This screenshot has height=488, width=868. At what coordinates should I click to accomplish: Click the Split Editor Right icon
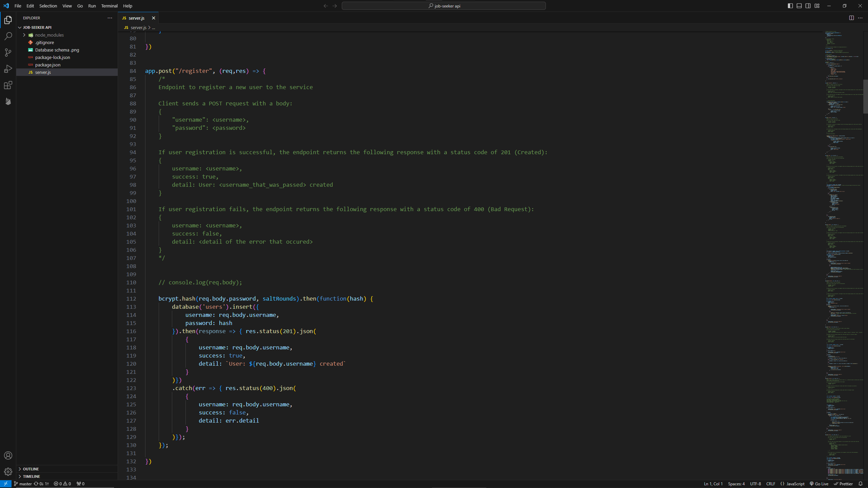[x=851, y=18]
